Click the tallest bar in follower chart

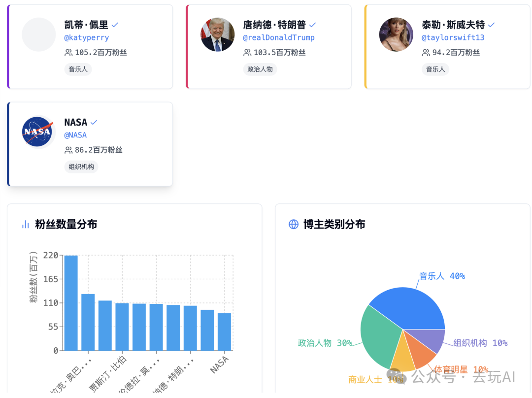pyautogui.click(x=71, y=303)
